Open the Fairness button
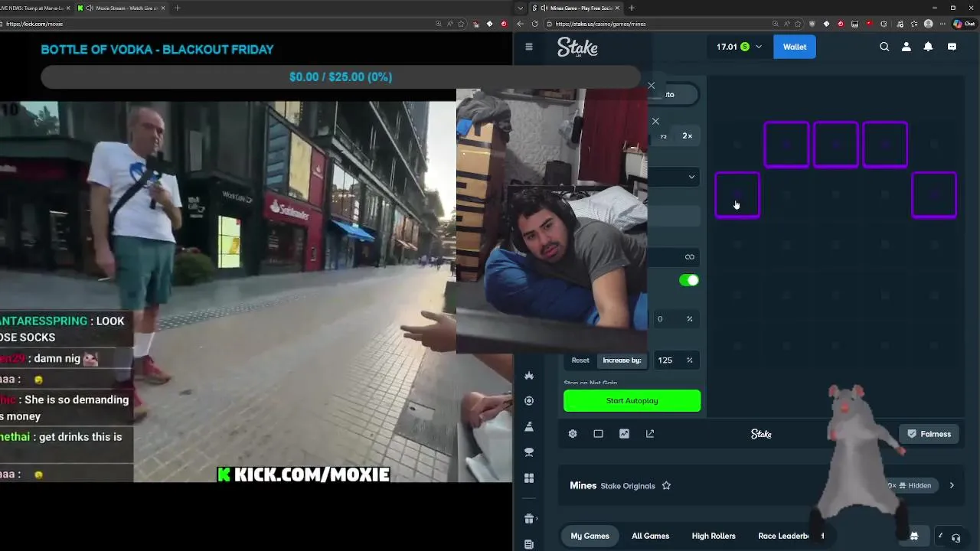Screen dimensions: 980x551 pos(929,434)
